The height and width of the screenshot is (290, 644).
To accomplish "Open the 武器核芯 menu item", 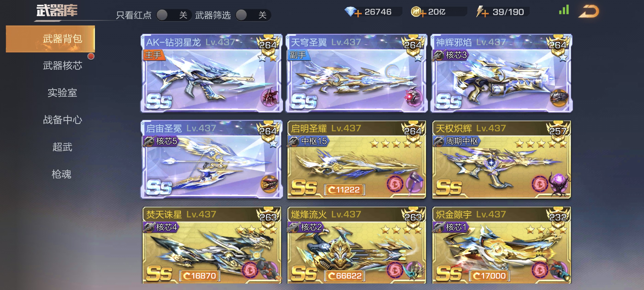I will [x=63, y=66].
